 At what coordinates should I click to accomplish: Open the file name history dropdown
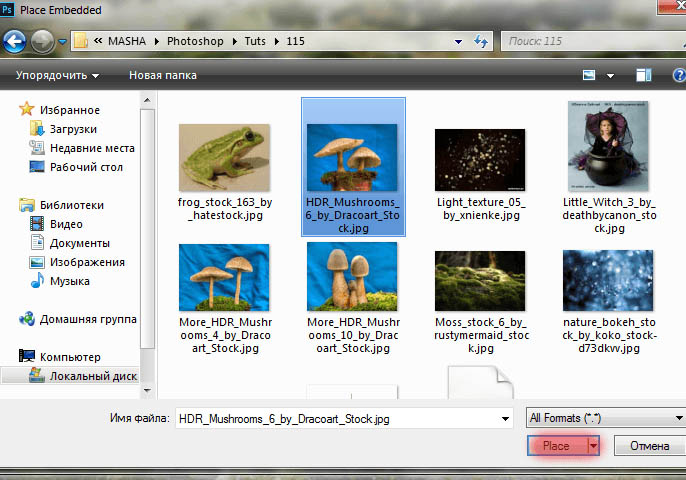tap(505, 419)
